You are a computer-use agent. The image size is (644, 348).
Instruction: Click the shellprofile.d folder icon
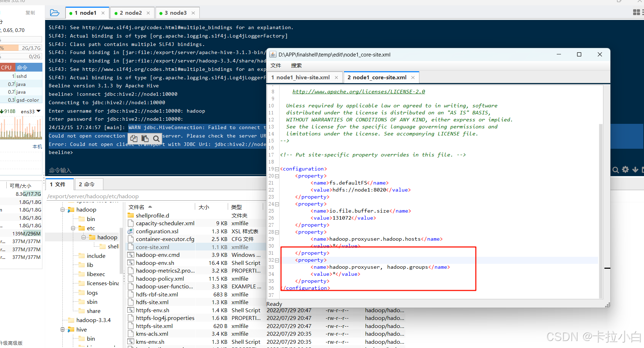(131, 215)
